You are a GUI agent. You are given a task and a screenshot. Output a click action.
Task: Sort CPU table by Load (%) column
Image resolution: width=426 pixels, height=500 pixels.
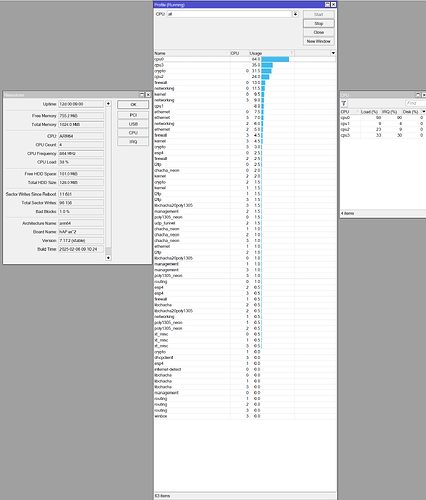[x=369, y=112]
